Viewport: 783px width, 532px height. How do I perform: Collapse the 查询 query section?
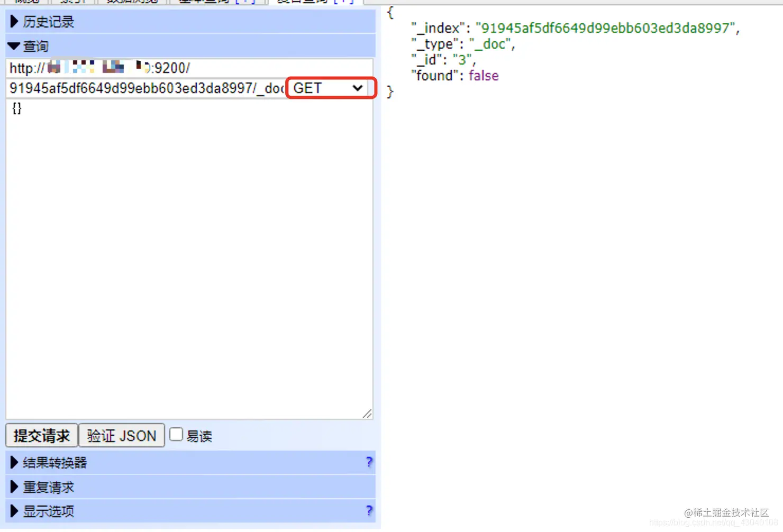190,46
